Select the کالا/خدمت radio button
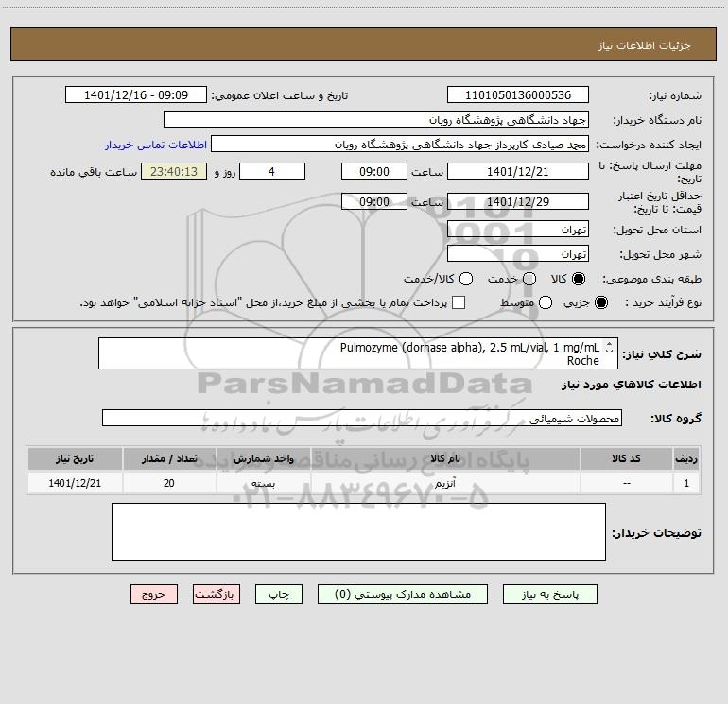 point(466,279)
